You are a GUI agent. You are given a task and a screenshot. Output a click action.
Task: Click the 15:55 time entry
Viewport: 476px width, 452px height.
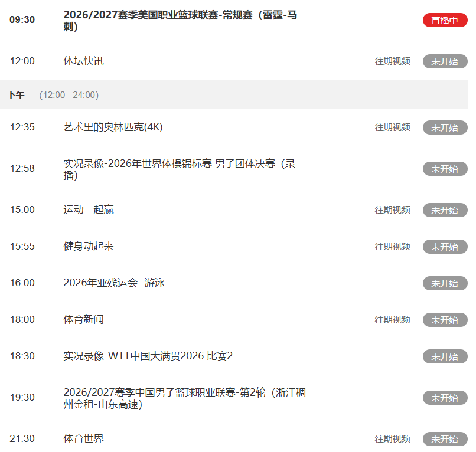tap(22, 246)
